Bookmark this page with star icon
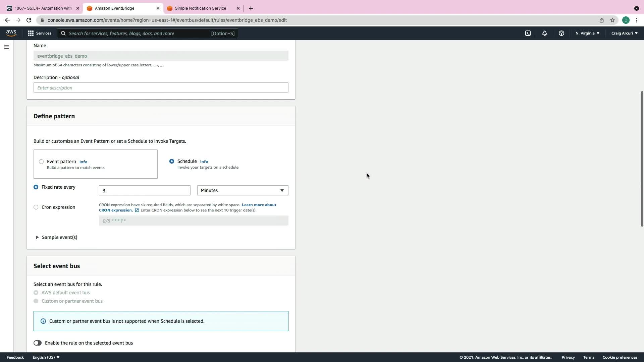 pyautogui.click(x=612, y=20)
